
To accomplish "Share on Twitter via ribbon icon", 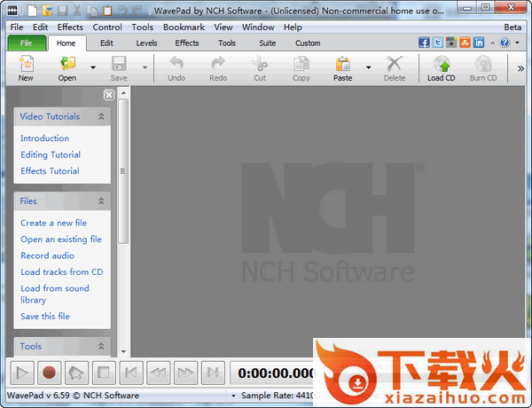I will click(437, 43).
